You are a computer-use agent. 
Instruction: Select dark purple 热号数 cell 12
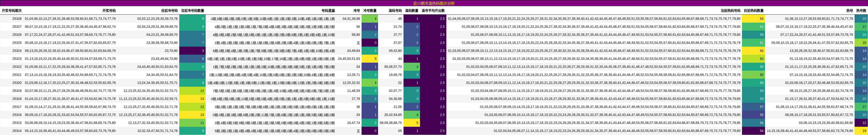tap(861, 123)
